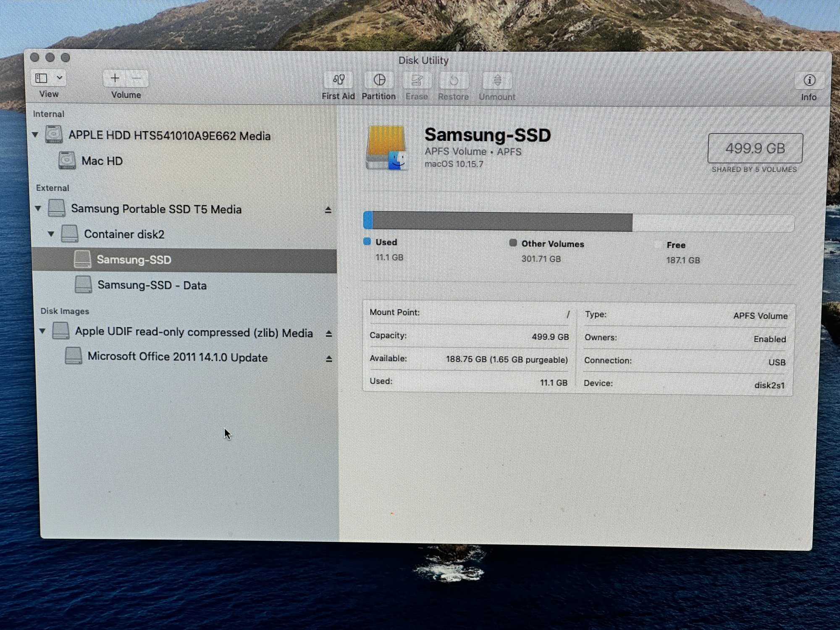Click the Erase toolbar icon
840x630 pixels.
tap(417, 80)
